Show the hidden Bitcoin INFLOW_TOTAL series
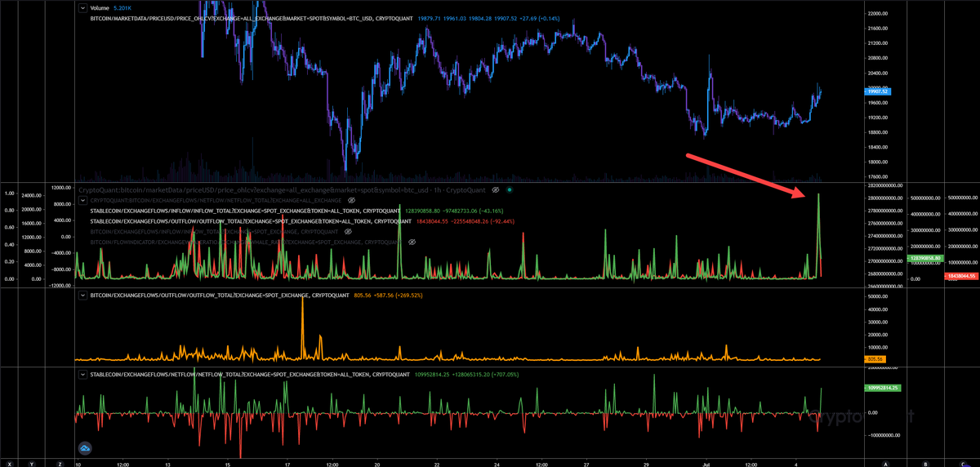The image size is (980, 467). pyautogui.click(x=348, y=232)
